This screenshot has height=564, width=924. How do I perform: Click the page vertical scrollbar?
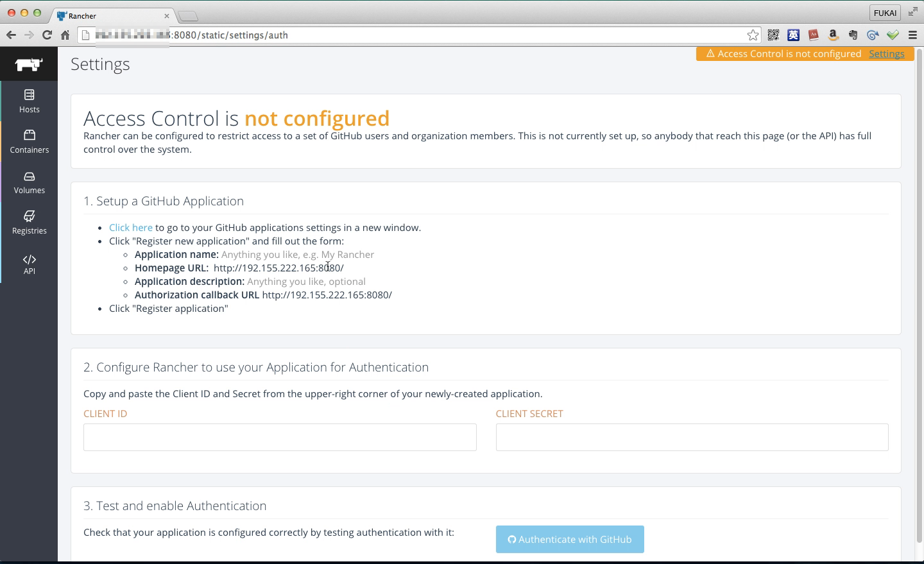[919, 295]
